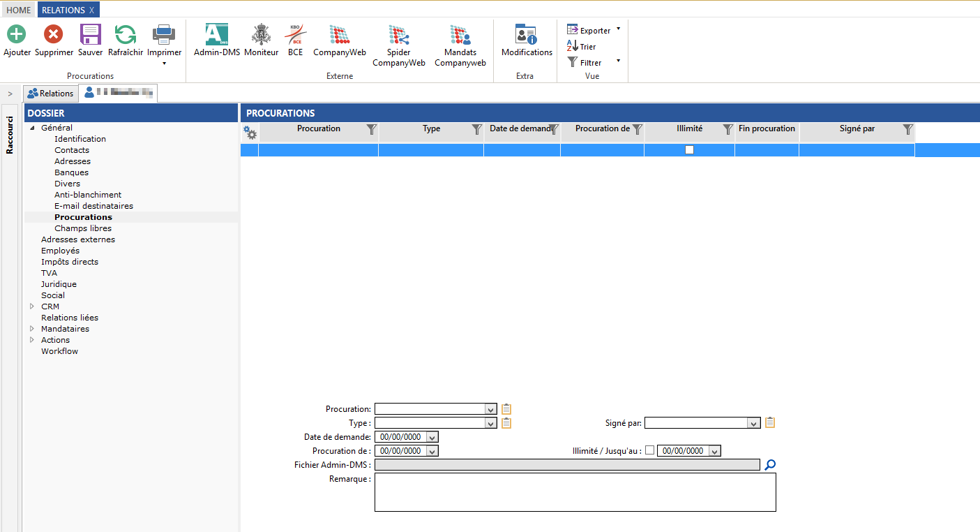Open Anti-blanchiment in the dossier tree
Viewport: 980px width, 532px height.
pyautogui.click(x=88, y=195)
